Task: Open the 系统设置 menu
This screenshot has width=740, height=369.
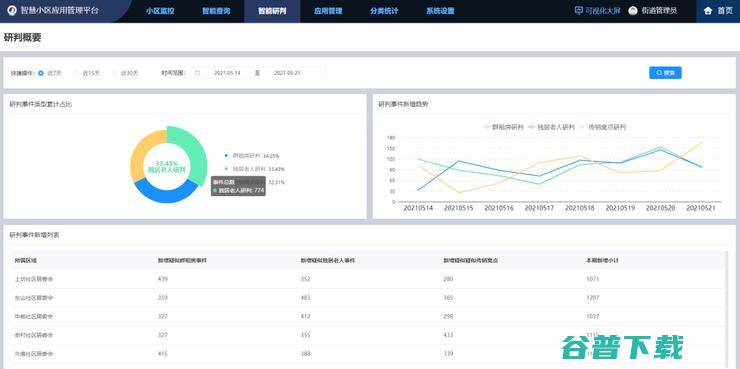Action: [x=440, y=11]
